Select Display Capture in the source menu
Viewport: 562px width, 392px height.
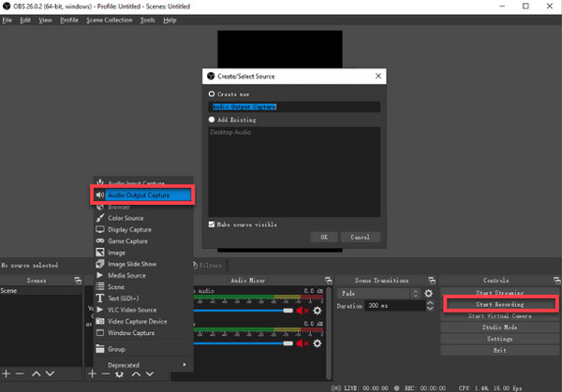(x=129, y=229)
